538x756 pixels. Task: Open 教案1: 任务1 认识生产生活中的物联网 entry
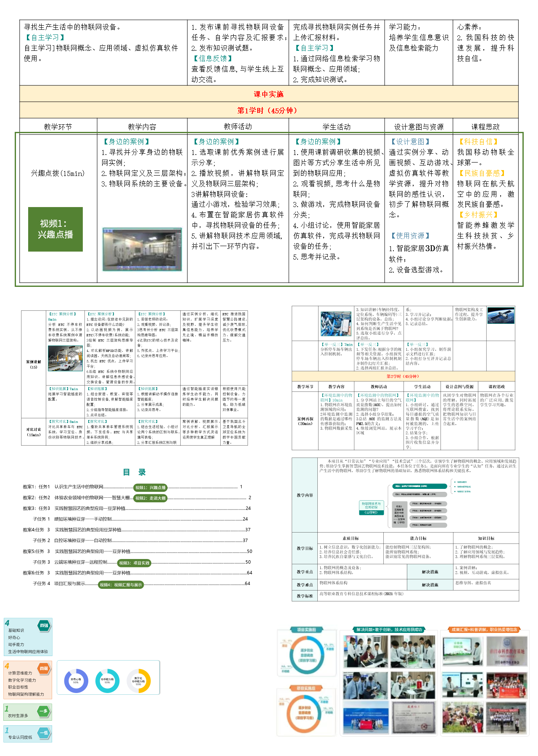point(132,487)
